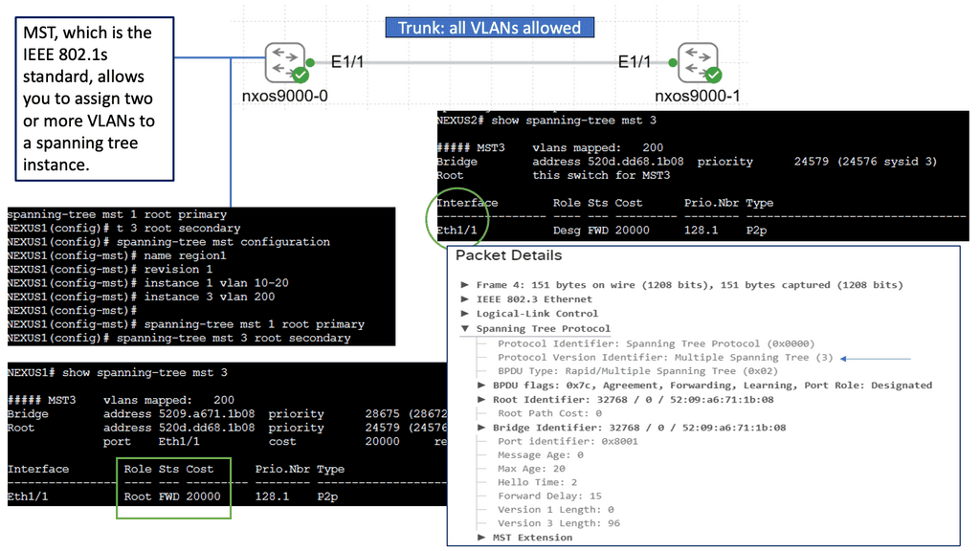Select the 'Hello Time: 2' line

(x=538, y=482)
